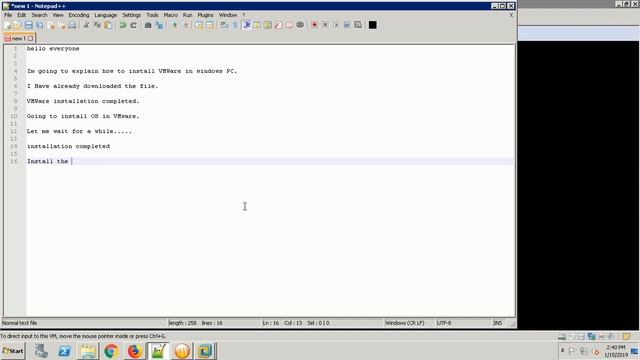Click the New file toolbar icon

click(x=7, y=25)
